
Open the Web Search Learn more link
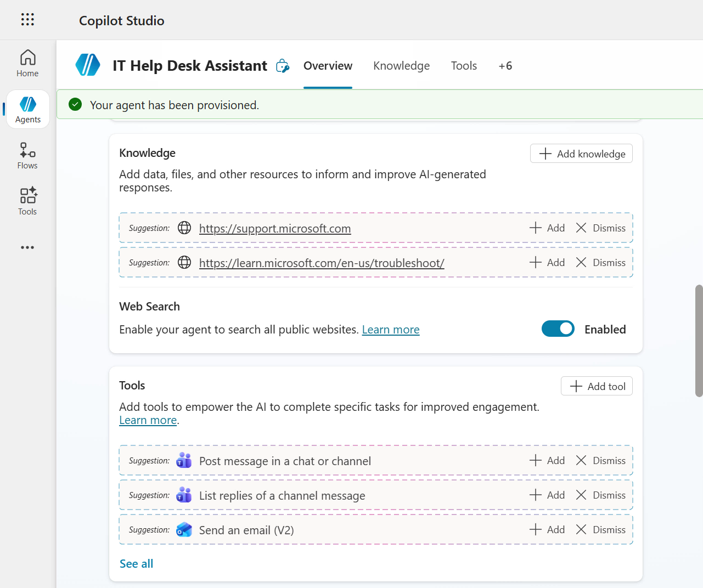coord(390,330)
